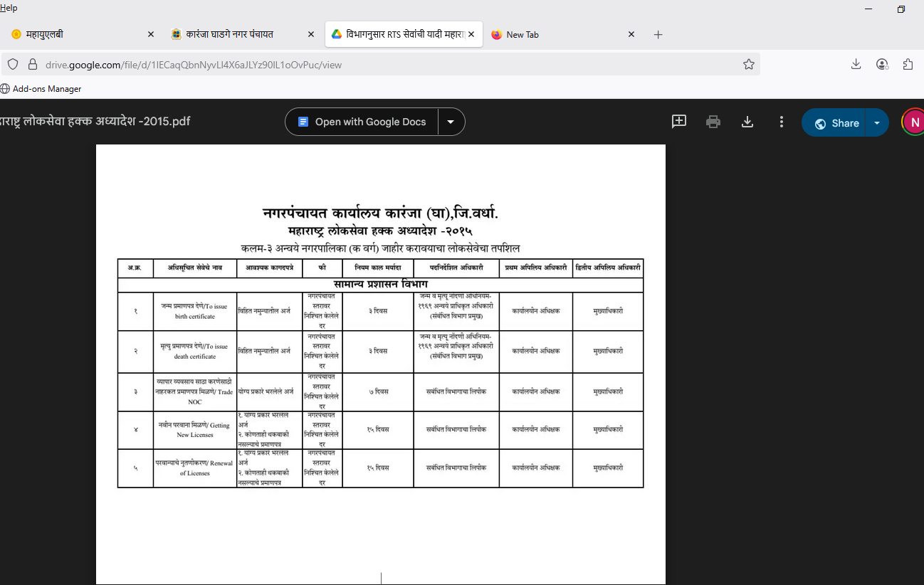Click the shield tracking protection icon

tap(13, 64)
